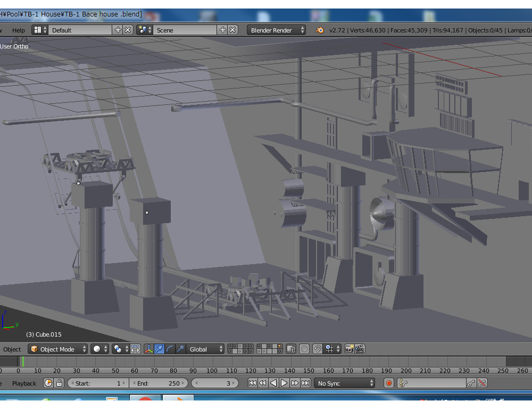This screenshot has height=409, width=532.
Task: Toggle snap during transform magnet icon
Action: pyautogui.click(x=317, y=349)
